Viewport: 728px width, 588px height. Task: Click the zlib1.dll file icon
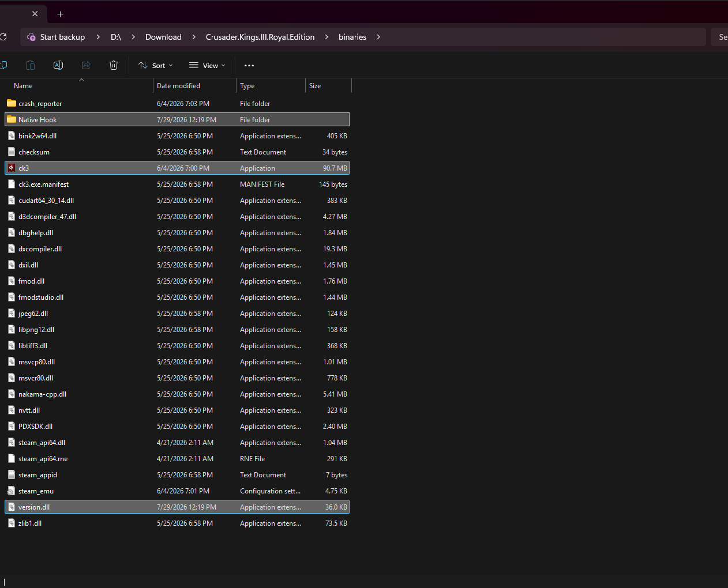(x=12, y=523)
